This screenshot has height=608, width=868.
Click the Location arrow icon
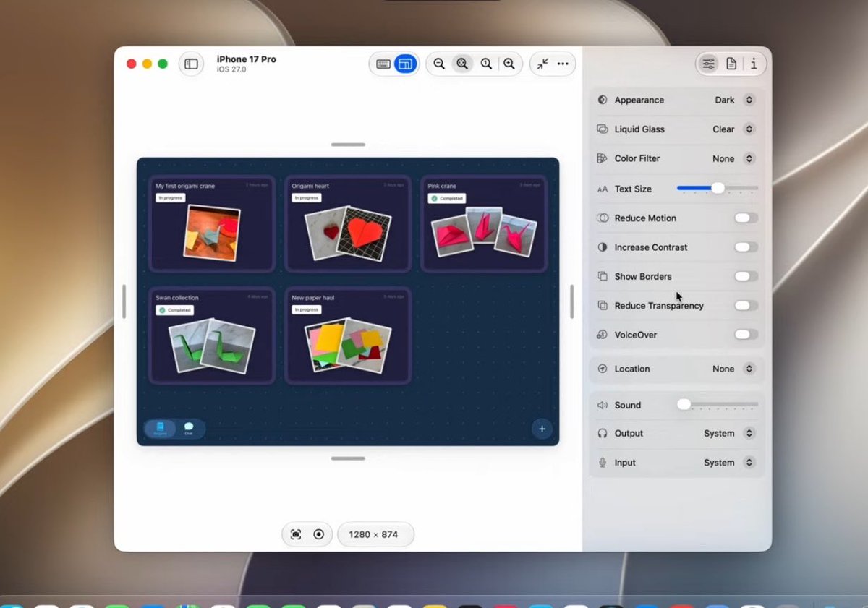point(603,369)
